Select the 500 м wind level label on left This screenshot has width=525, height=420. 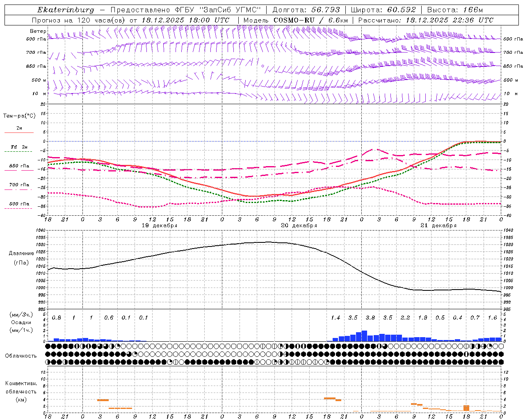(39, 80)
